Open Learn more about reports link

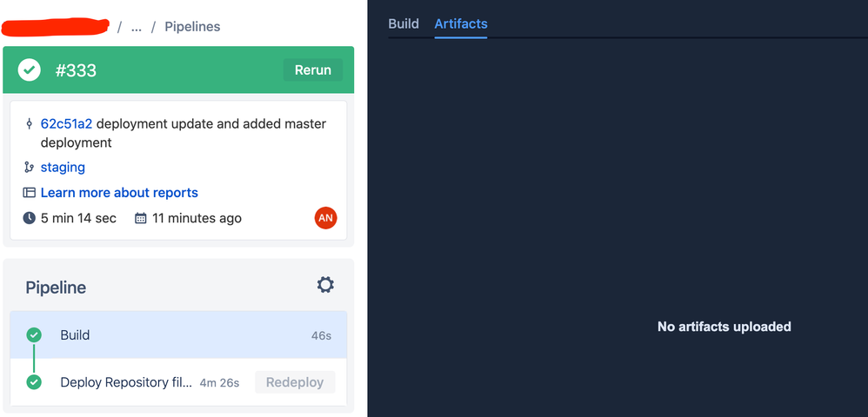(119, 193)
